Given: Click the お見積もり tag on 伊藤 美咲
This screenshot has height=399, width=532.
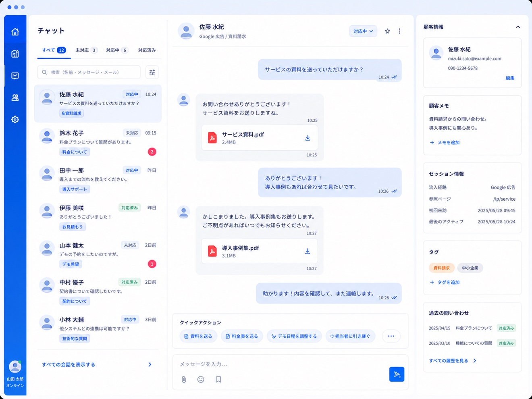Looking at the screenshot, I should (x=73, y=227).
